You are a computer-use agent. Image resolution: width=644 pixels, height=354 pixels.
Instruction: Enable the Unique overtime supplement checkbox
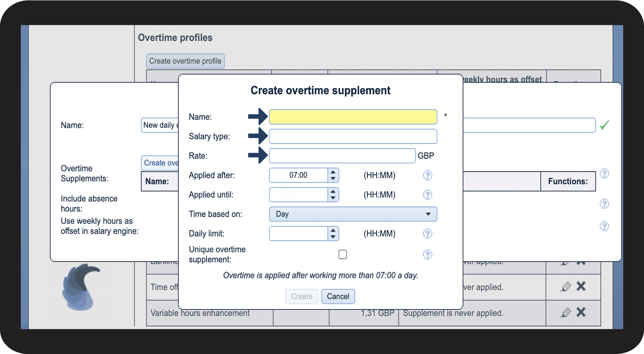(343, 254)
